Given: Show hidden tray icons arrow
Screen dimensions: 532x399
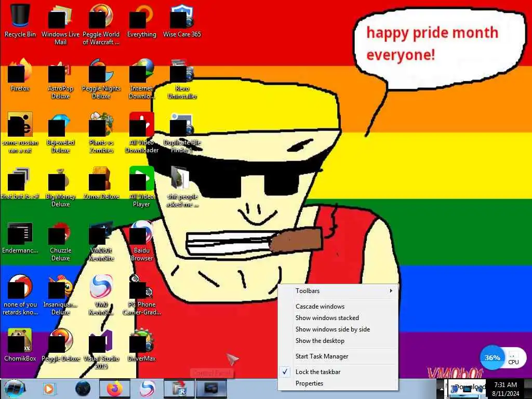Looking at the screenshot, I should (x=442, y=389).
